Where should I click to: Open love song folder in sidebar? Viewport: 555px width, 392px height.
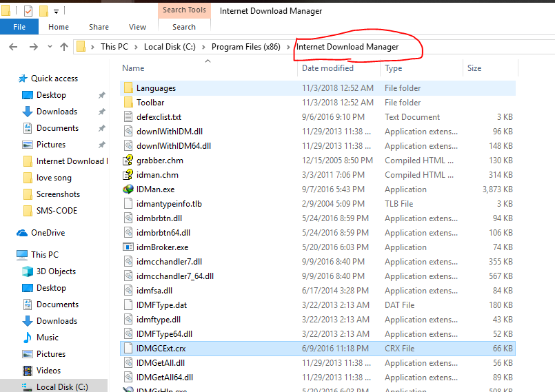click(54, 178)
